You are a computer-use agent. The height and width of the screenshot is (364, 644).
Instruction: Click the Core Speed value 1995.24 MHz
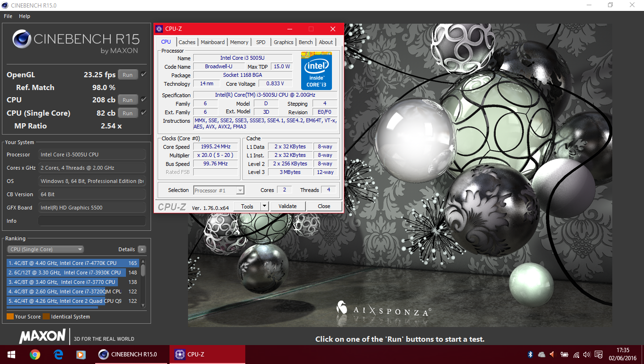pos(216,147)
